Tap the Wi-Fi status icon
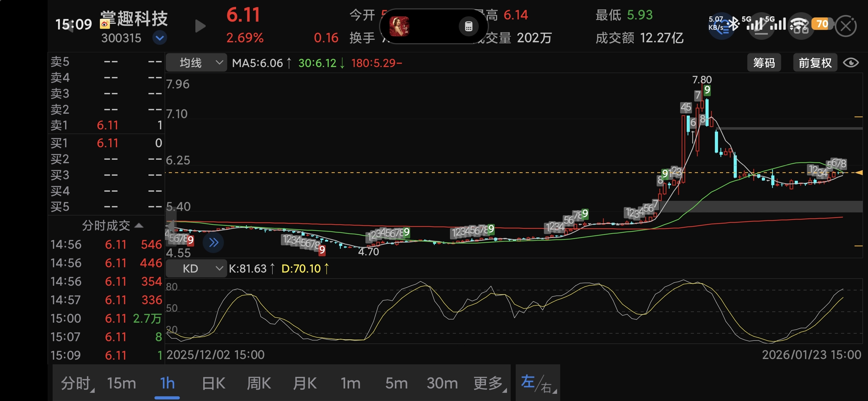The height and width of the screenshot is (401, 868). pos(799,24)
